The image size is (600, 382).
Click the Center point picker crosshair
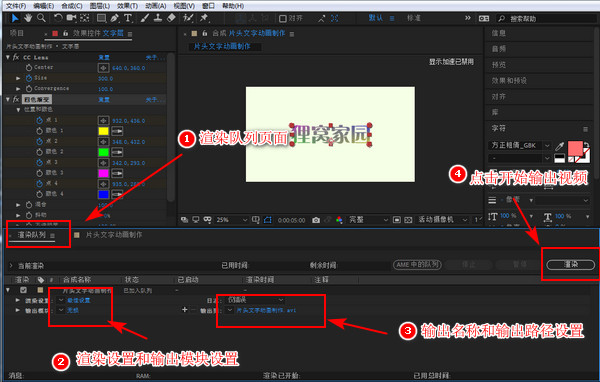click(103, 68)
